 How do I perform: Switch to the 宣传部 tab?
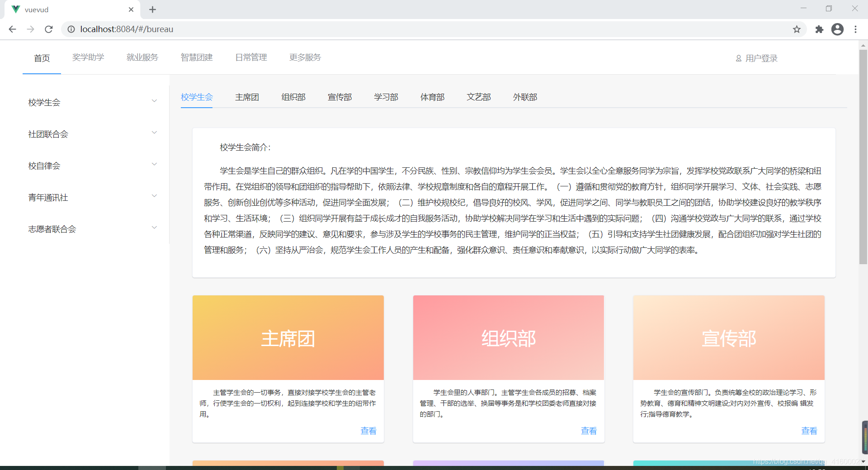[340, 97]
